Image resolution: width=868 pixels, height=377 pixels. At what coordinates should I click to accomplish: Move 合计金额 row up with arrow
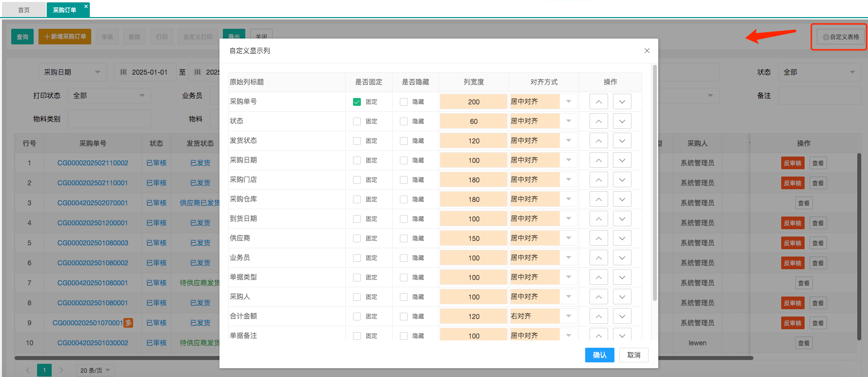pyautogui.click(x=598, y=317)
